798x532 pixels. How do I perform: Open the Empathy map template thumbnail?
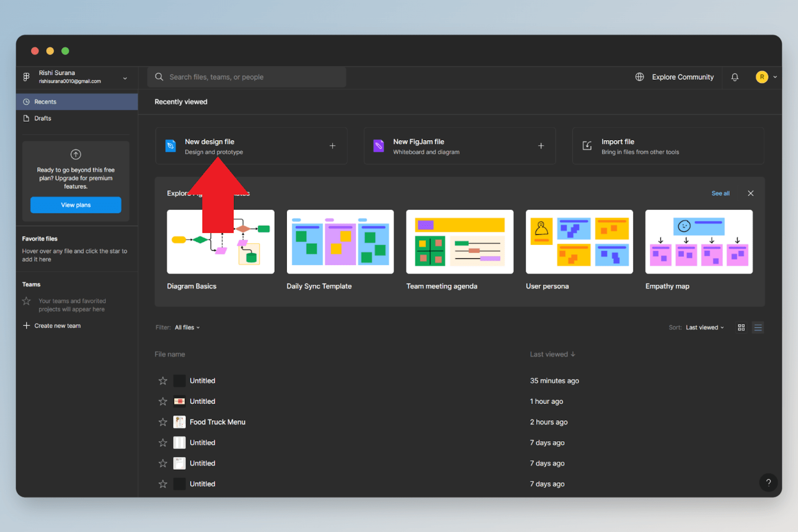point(699,241)
